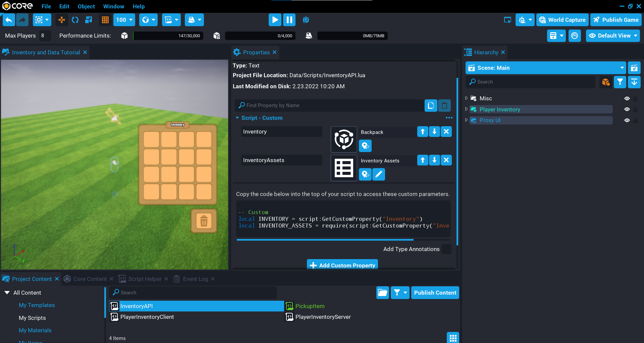The width and height of the screenshot is (644, 343).
Task: Click the Publish Game button
Action: point(616,20)
